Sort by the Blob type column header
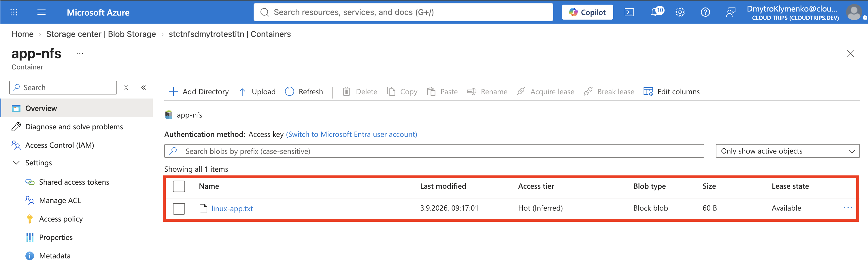 click(x=649, y=186)
